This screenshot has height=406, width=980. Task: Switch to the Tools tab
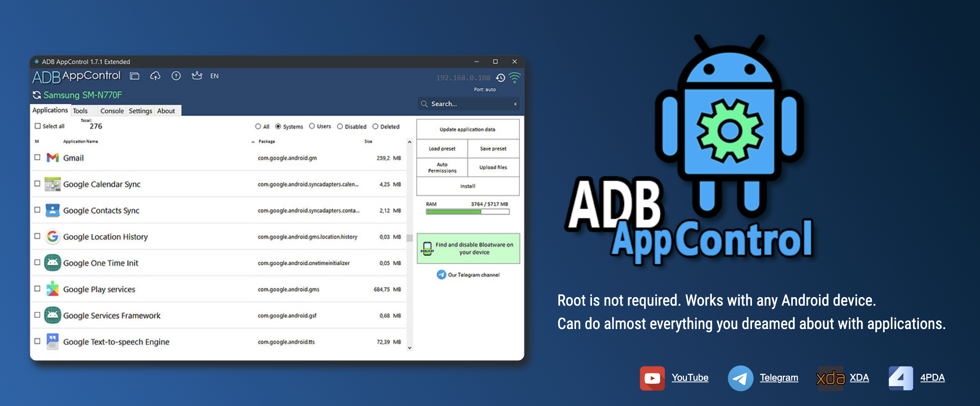(x=80, y=111)
